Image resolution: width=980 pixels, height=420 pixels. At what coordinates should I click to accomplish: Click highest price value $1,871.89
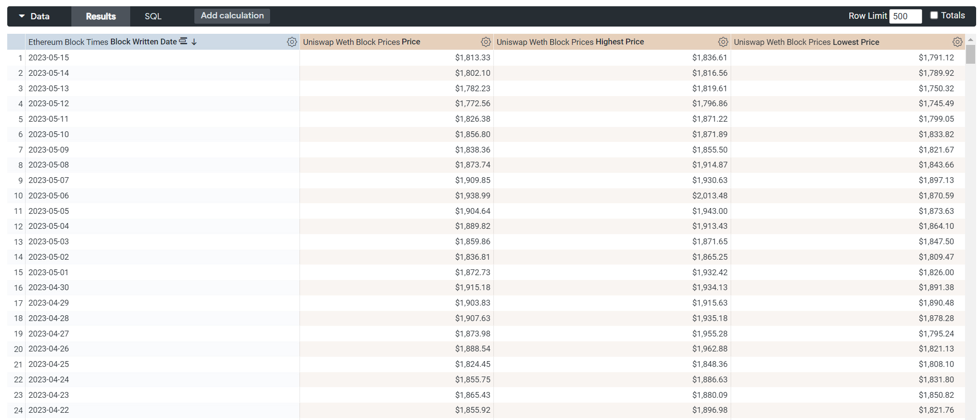click(x=710, y=134)
